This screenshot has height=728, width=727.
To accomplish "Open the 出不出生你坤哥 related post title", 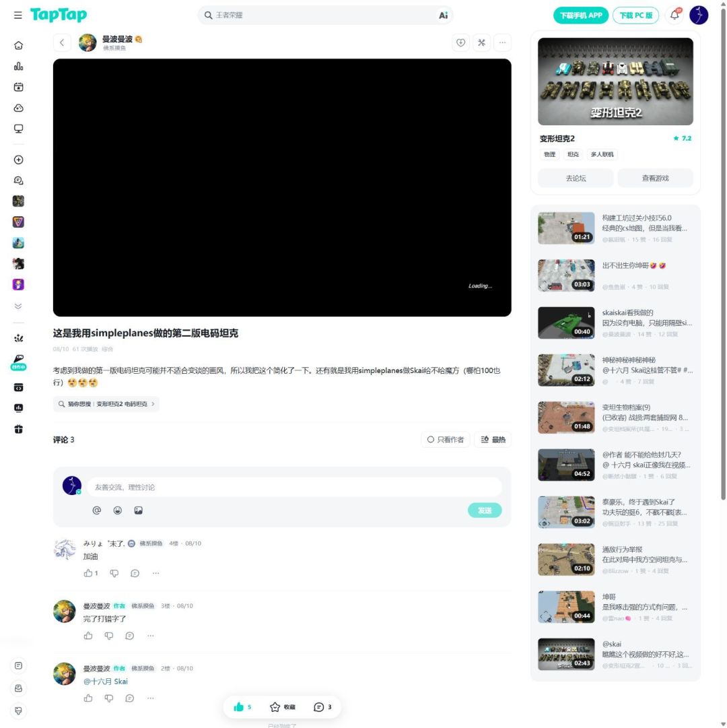I will pyautogui.click(x=633, y=265).
